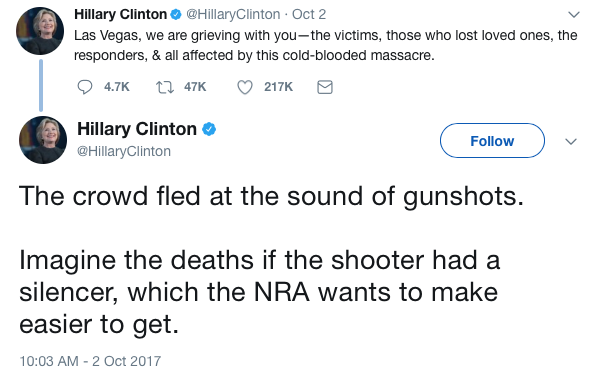
Task: Open the 10:03 AM - 2 Oct 2017 timestamp
Action: point(90,361)
